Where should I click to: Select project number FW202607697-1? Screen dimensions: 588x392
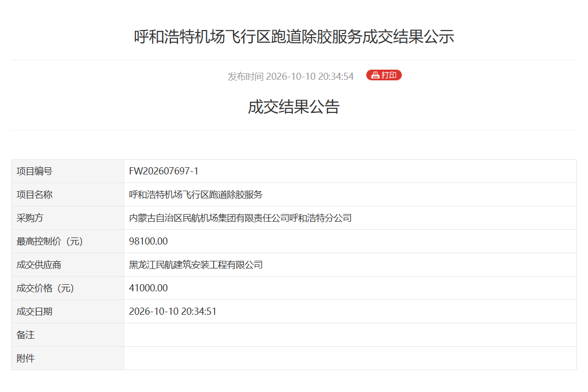click(x=163, y=171)
